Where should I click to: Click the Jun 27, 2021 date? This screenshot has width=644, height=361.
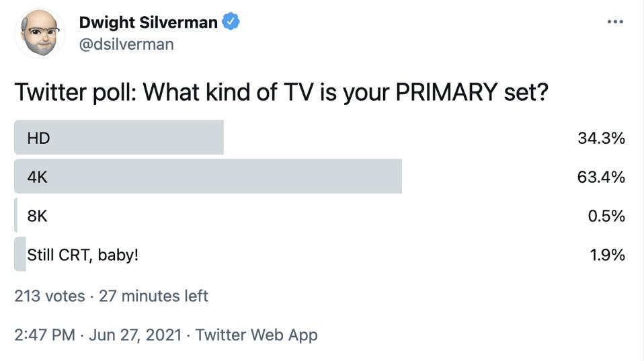point(135,335)
